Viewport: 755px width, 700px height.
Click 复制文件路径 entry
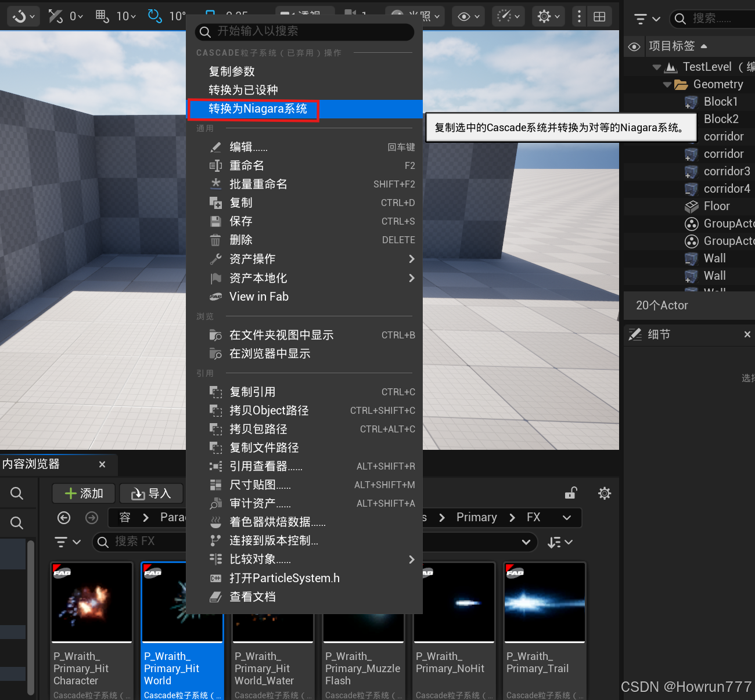pos(264,448)
